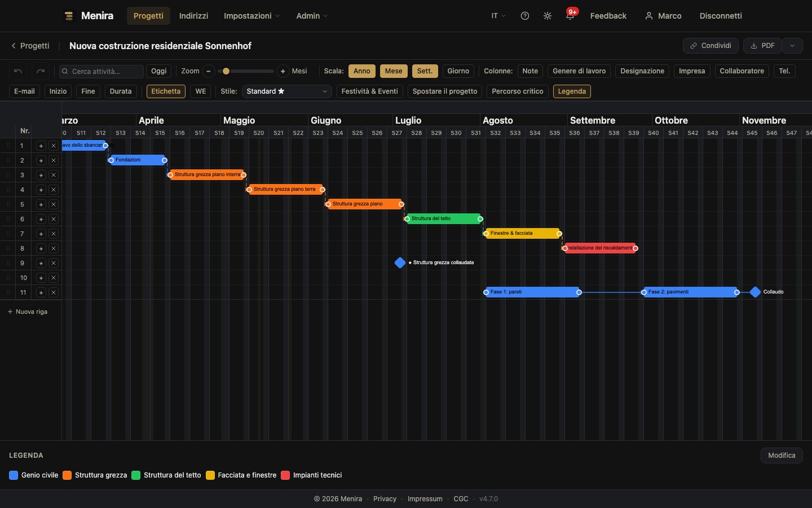Click the zoom in plus button
This screenshot has width=812, height=508.
(x=283, y=71)
